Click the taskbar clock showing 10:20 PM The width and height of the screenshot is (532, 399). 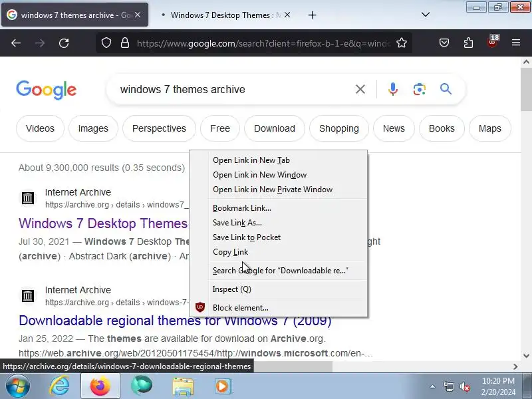coord(498,386)
